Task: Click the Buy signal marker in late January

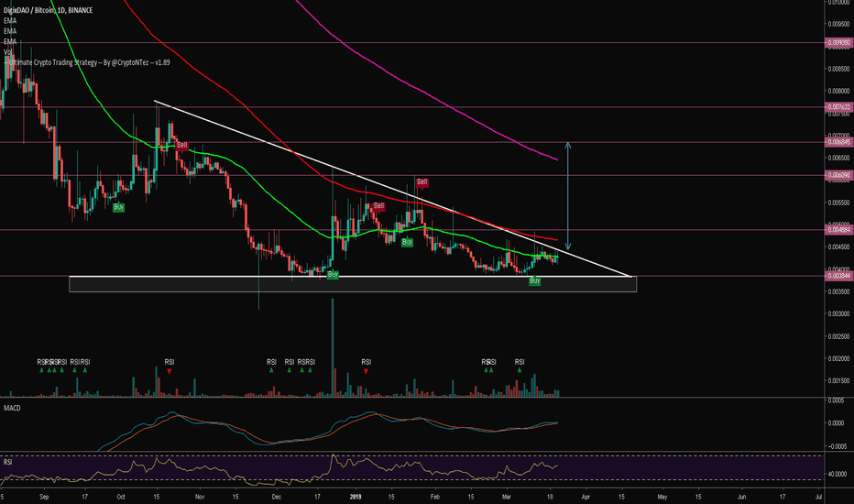Action: pos(407,242)
